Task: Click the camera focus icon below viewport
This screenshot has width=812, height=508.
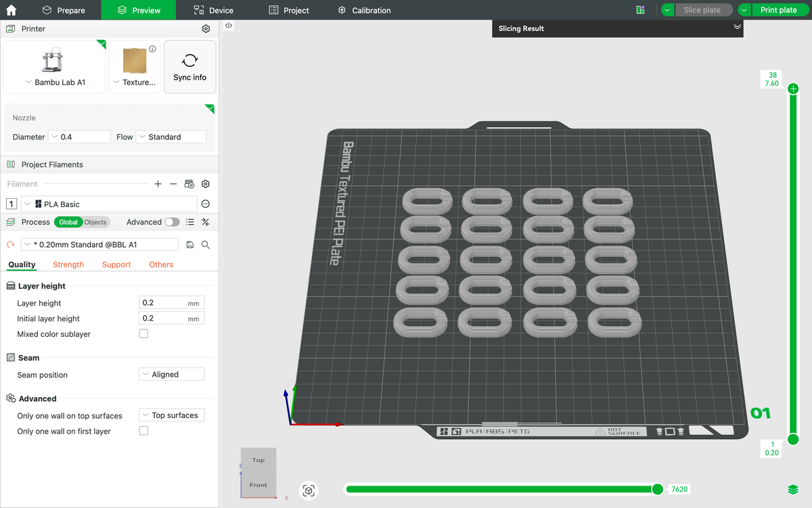Action: pyautogui.click(x=309, y=490)
